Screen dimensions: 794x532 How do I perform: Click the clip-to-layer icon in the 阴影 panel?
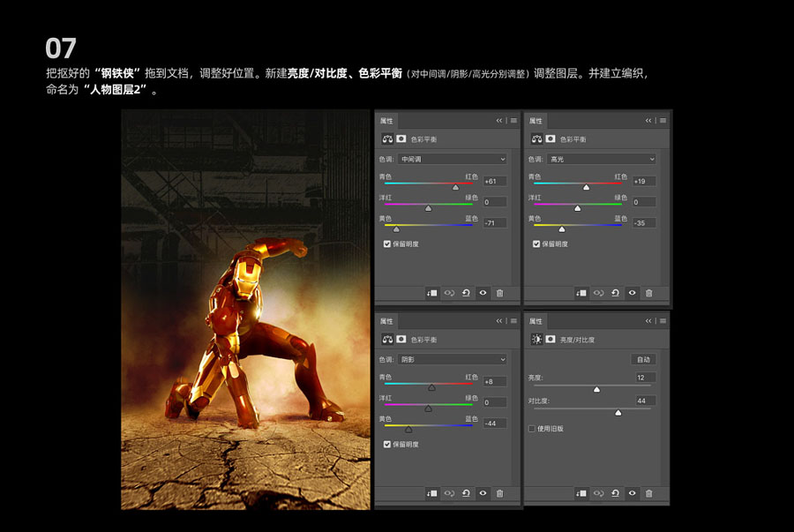(432, 493)
